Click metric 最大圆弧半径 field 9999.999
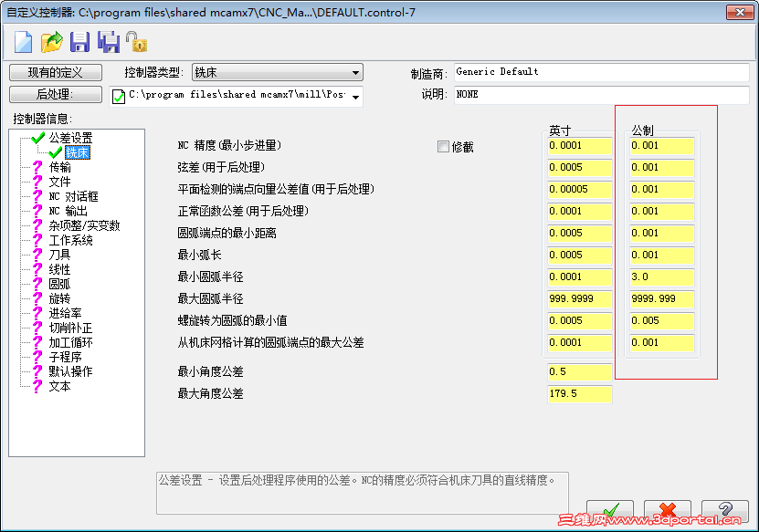 (x=661, y=299)
